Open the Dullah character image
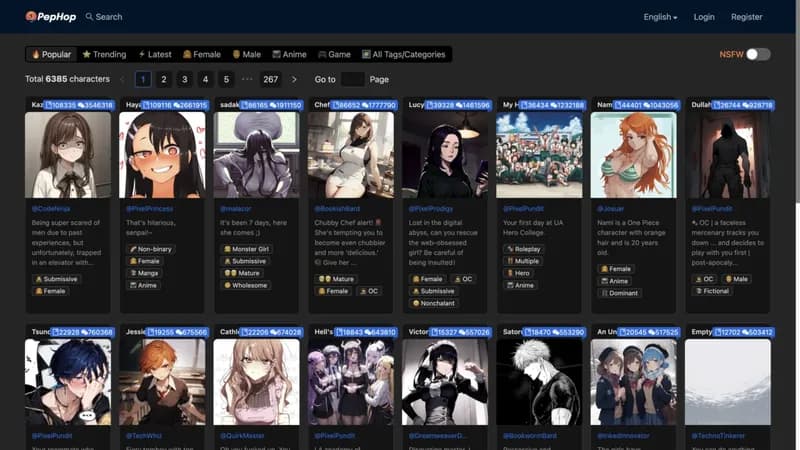The image size is (800, 450). (728, 155)
